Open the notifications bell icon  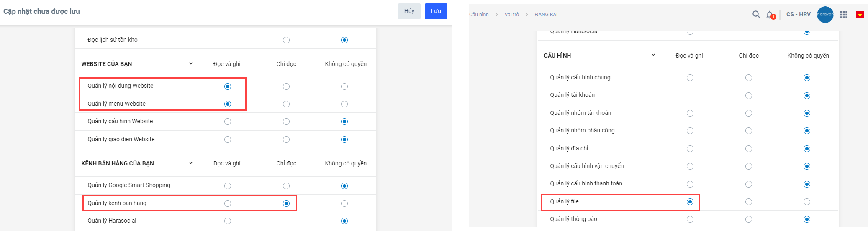click(x=770, y=15)
